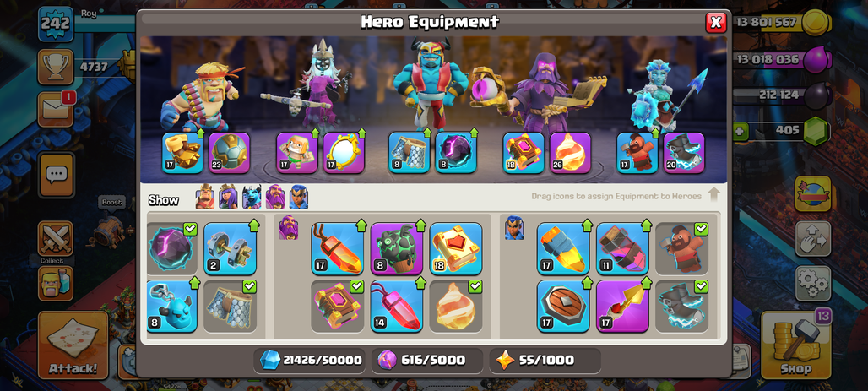This screenshot has width=868, height=391.
Task: Toggle the equipped Dark Orb item
Action: [171, 248]
